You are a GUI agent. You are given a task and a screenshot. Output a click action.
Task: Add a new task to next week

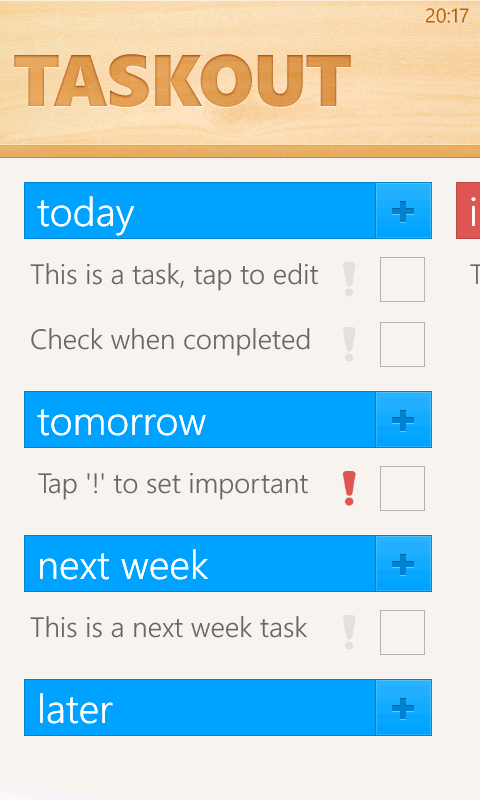[x=403, y=563]
